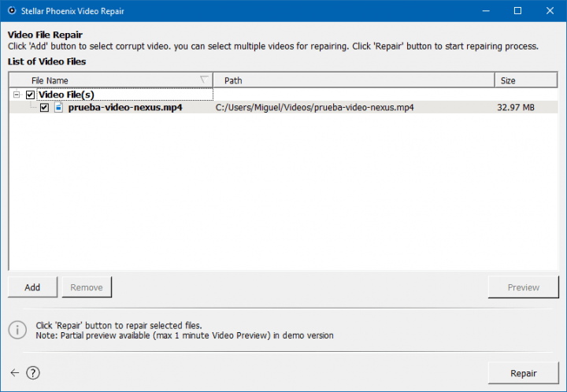The image size is (567, 392).
Task: Click the mp4 file type icon
Action: pyautogui.click(x=58, y=107)
